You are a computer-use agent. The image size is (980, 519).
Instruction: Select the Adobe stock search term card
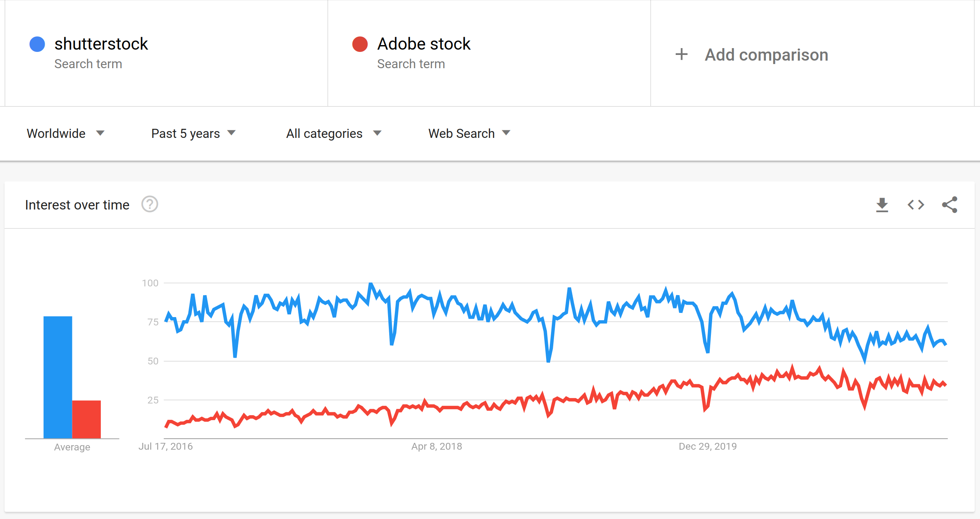click(489, 53)
